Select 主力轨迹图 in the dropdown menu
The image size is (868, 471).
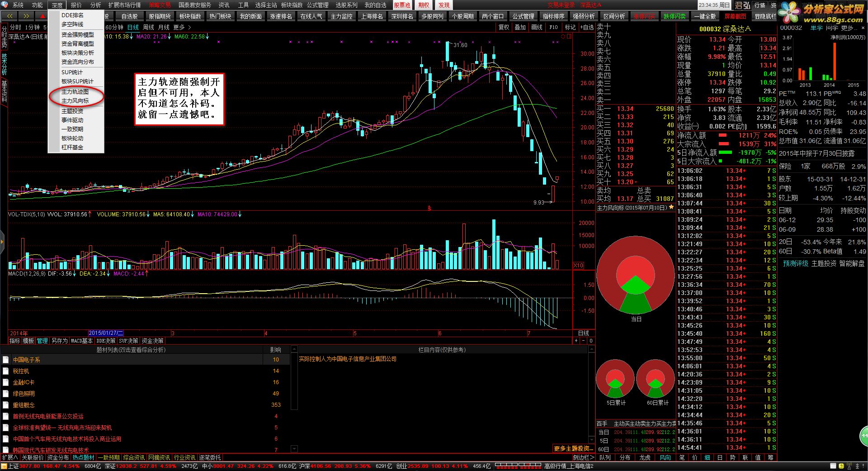[75, 91]
